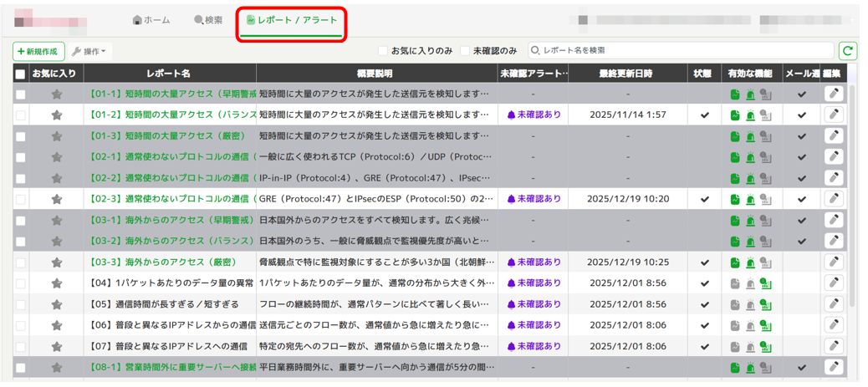Click the date cell 2025/12/19 10:25

click(x=628, y=262)
